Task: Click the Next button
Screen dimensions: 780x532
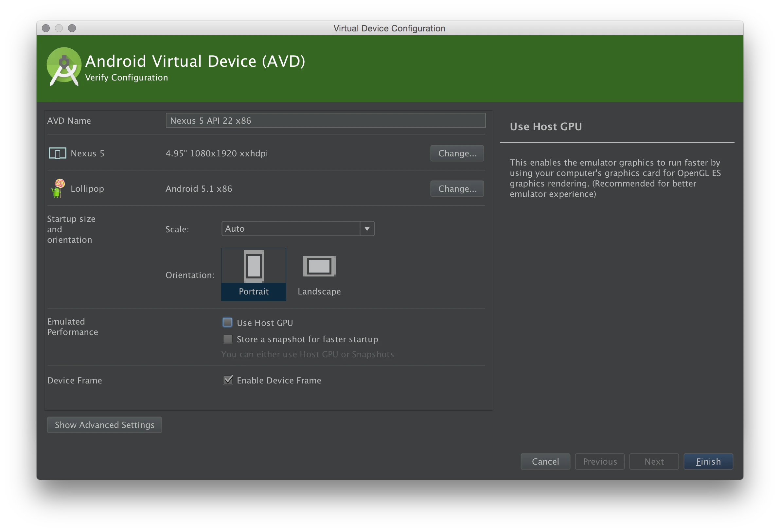Action: (x=654, y=462)
